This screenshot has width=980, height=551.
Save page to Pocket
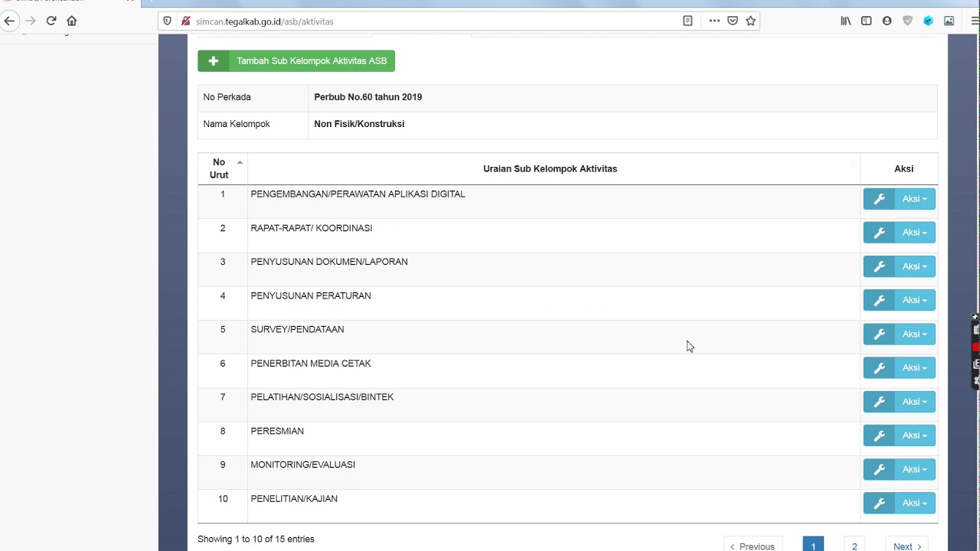point(733,21)
